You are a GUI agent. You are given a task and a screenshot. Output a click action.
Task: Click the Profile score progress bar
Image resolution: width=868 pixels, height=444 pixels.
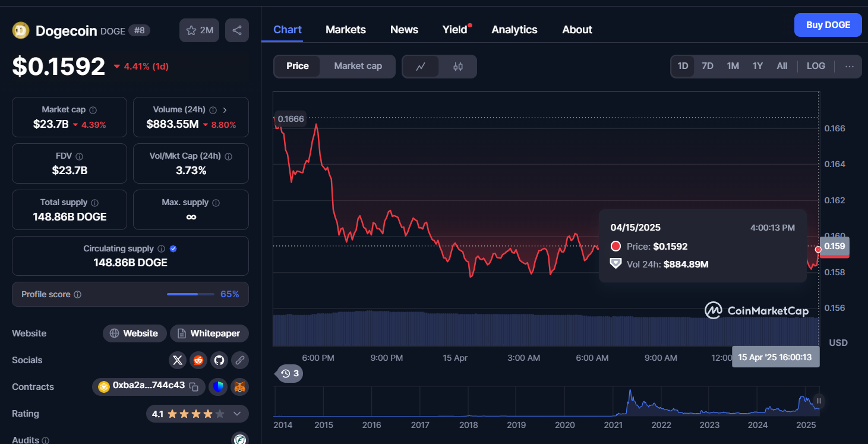(x=191, y=294)
